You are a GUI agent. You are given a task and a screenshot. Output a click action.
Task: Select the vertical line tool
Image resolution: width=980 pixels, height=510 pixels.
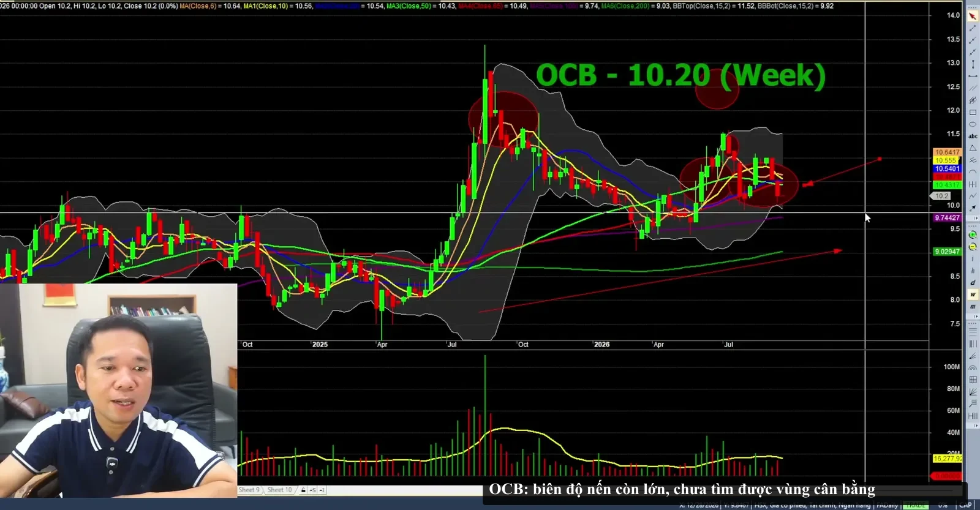[973, 64]
